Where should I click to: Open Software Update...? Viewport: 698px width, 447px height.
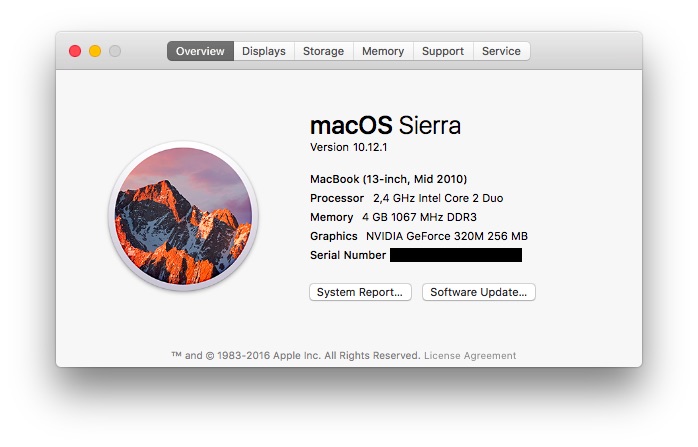(x=479, y=292)
